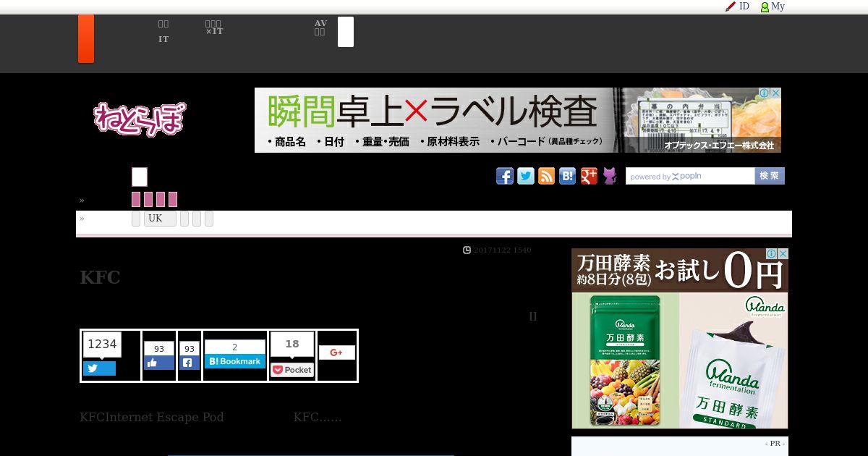Open the Twitter icon beside search
Viewport: 868px width, 456px height.
[x=526, y=176]
